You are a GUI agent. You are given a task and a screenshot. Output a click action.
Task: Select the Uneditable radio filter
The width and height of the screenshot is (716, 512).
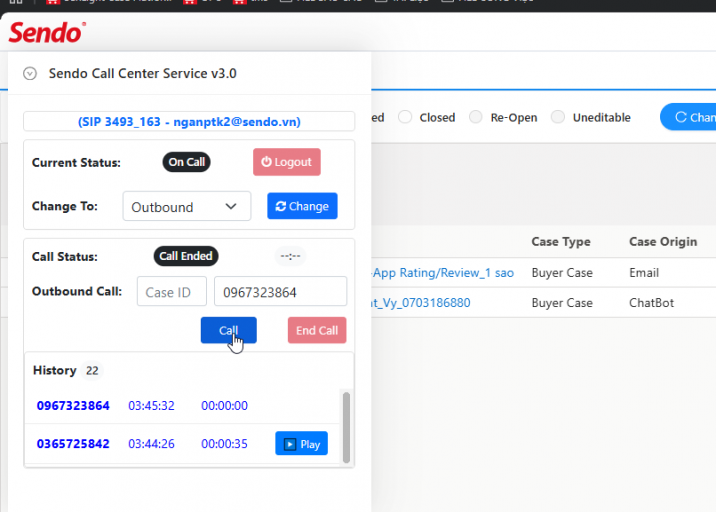[558, 117]
